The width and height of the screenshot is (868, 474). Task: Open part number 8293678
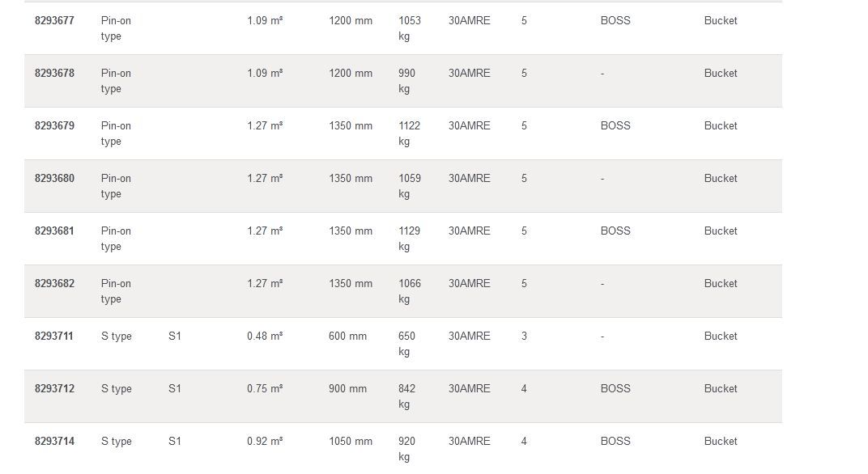coord(54,74)
